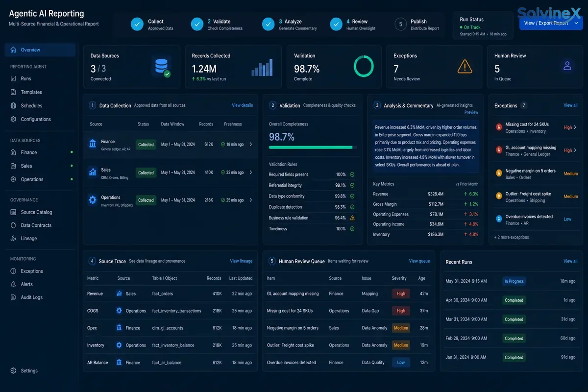Click the Records Collected bar chart icon

tap(262, 68)
